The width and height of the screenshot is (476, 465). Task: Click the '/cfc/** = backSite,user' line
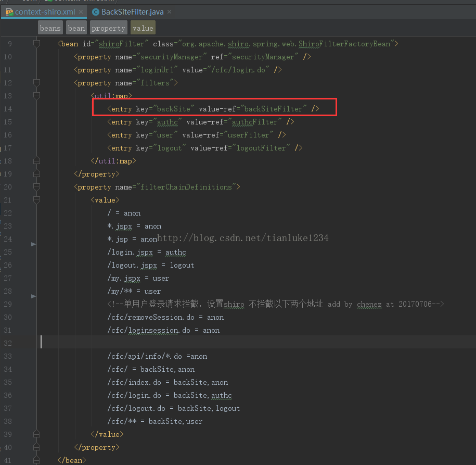coord(155,422)
